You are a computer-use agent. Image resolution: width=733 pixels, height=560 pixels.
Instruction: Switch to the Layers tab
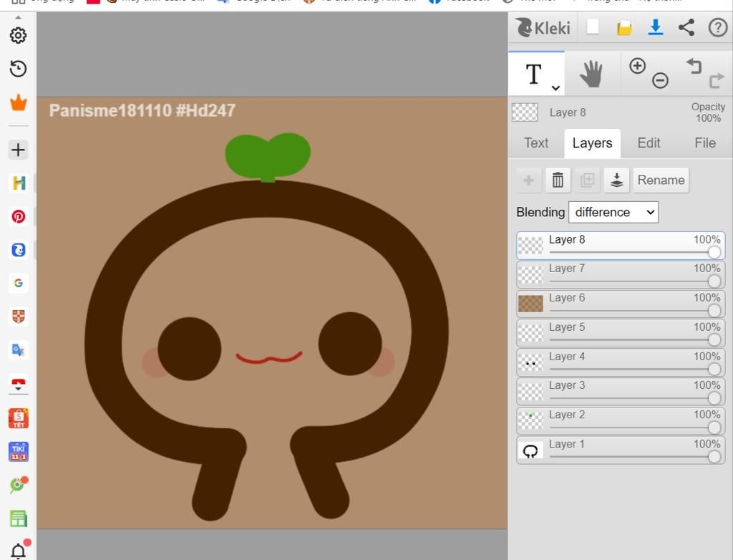tap(592, 143)
